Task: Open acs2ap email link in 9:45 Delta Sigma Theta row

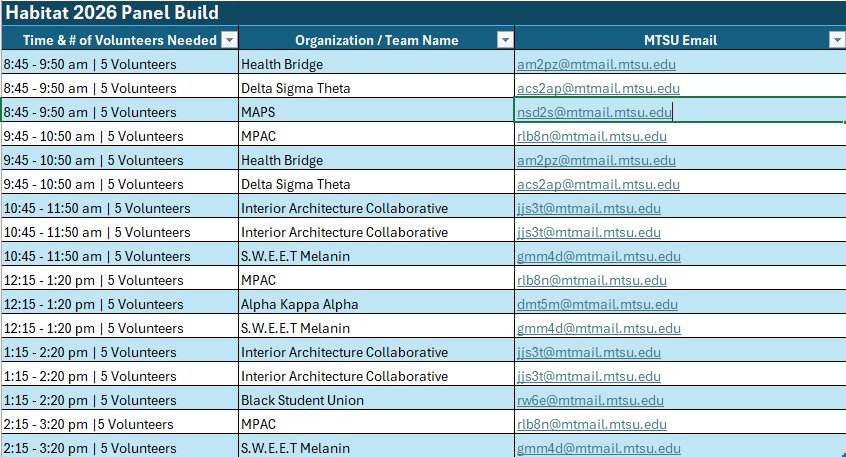Action: pos(598,185)
